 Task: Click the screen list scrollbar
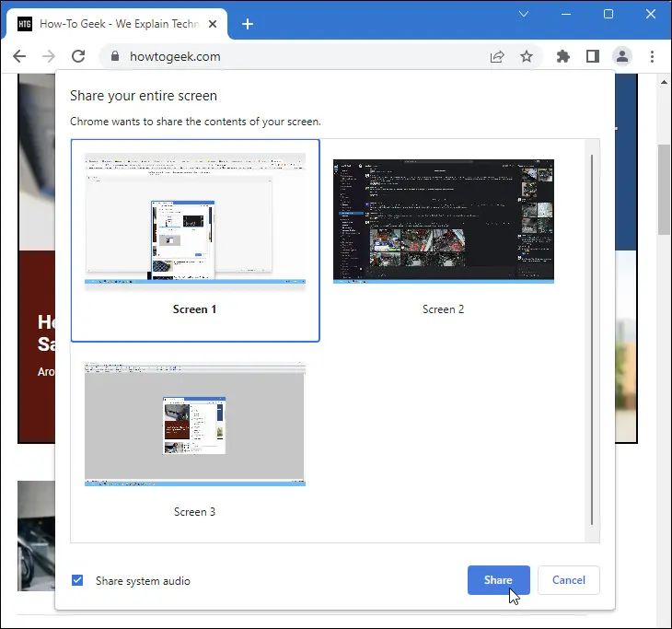click(592, 339)
